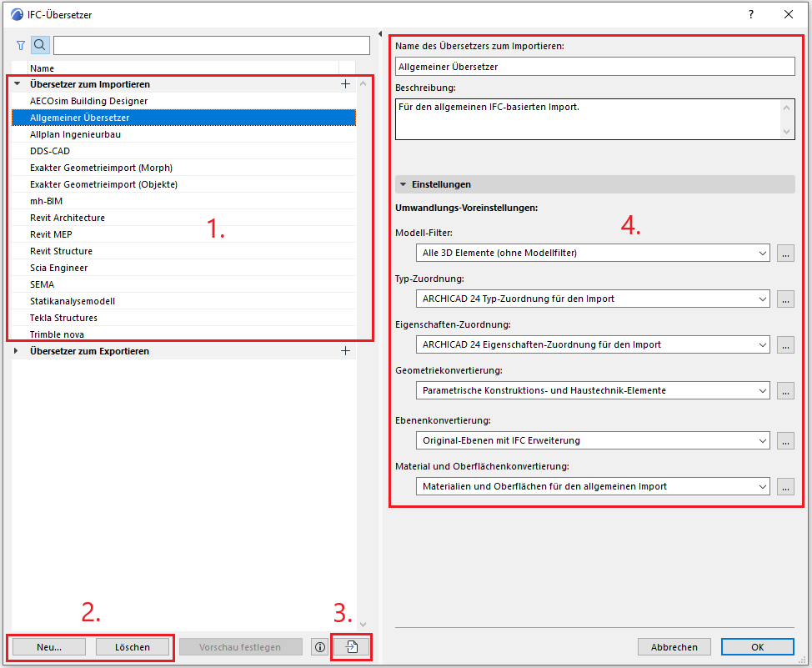
Task: Click the info icon button
Action: pyautogui.click(x=318, y=647)
